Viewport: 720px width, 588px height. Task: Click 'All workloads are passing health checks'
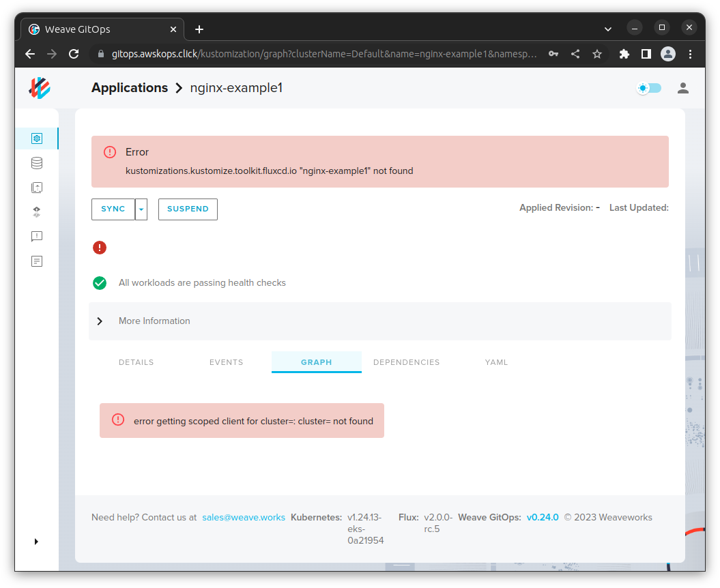click(x=202, y=283)
